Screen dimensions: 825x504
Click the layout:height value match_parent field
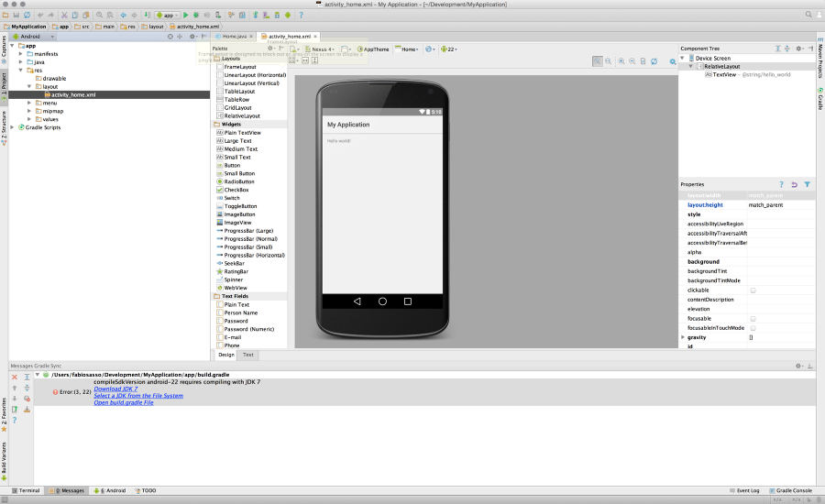tap(781, 205)
